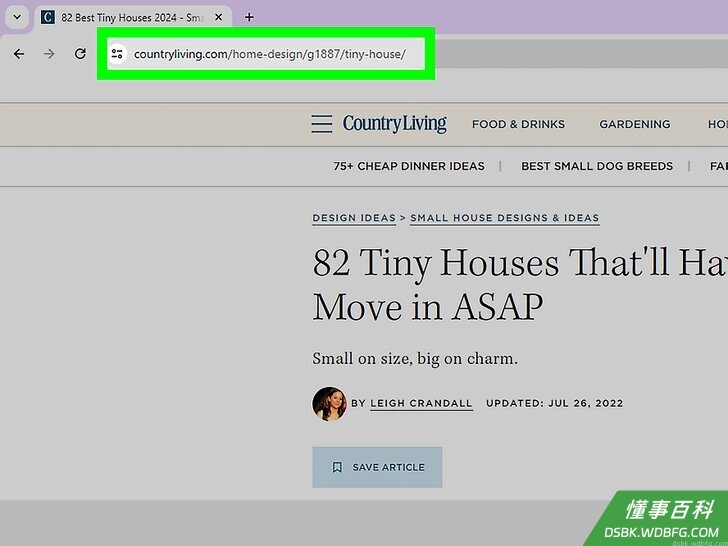Open the Country Living hamburger menu
This screenshot has width=728, height=546.
click(x=321, y=124)
